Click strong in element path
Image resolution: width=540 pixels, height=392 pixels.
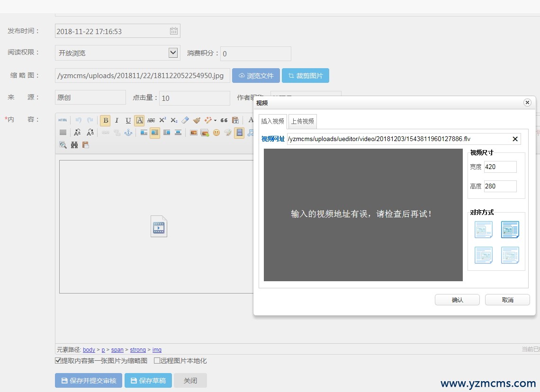point(138,350)
